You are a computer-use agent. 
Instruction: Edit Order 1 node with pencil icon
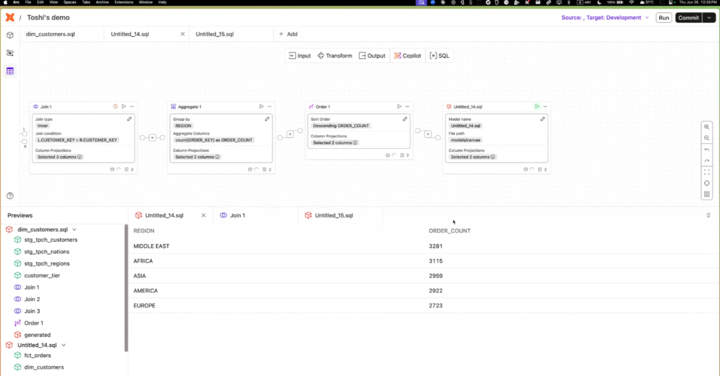click(405, 119)
